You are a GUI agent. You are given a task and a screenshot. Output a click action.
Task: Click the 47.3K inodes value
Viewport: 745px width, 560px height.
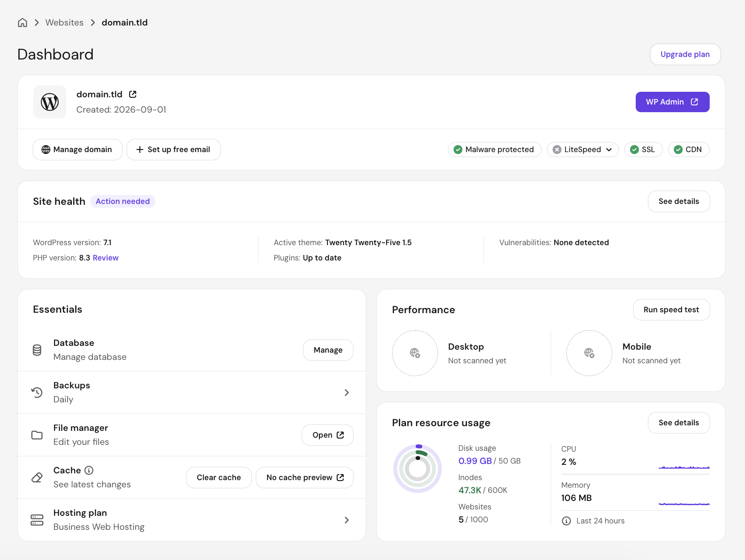point(470,490)
